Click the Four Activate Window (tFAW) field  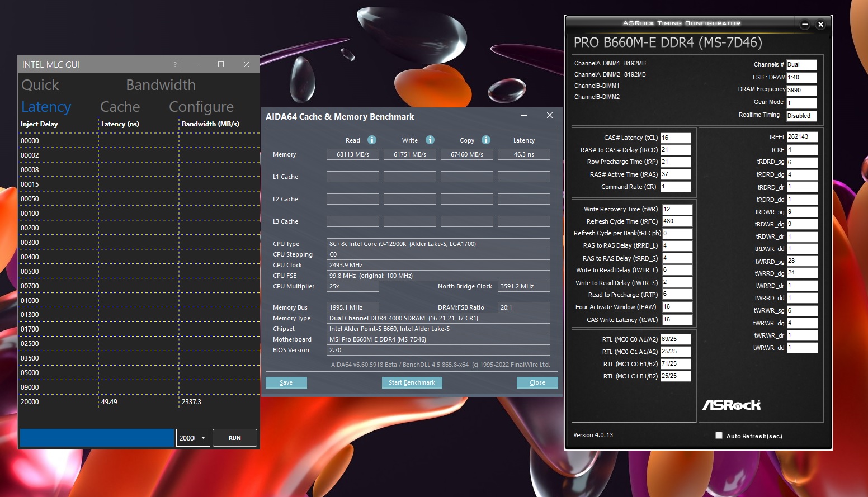(x=677, y=307)
